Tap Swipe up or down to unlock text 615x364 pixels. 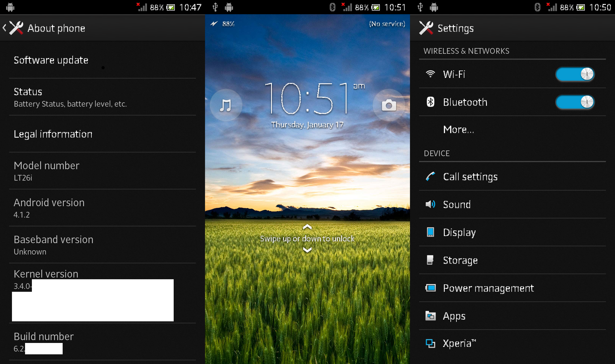point(307,238)
